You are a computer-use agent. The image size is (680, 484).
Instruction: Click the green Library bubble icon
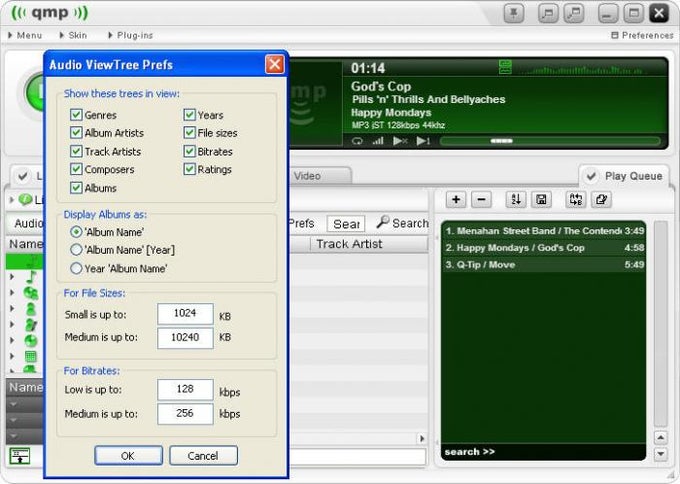click(26, 199)
